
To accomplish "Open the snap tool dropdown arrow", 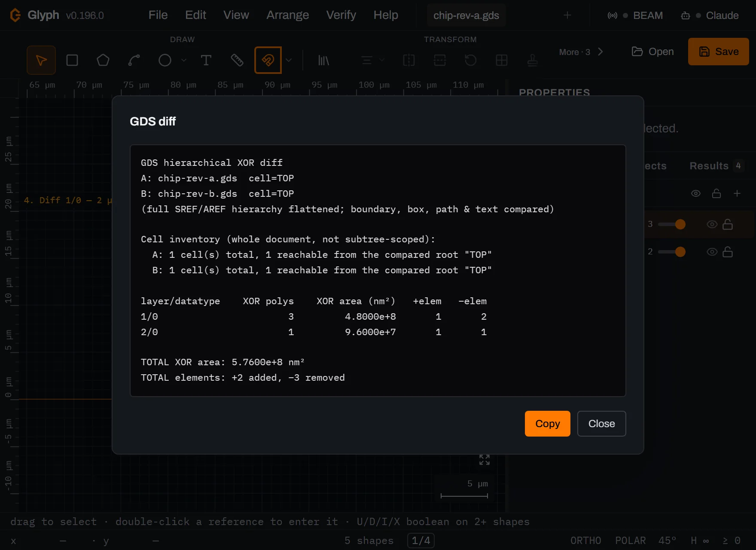I will tap(289, 60).
